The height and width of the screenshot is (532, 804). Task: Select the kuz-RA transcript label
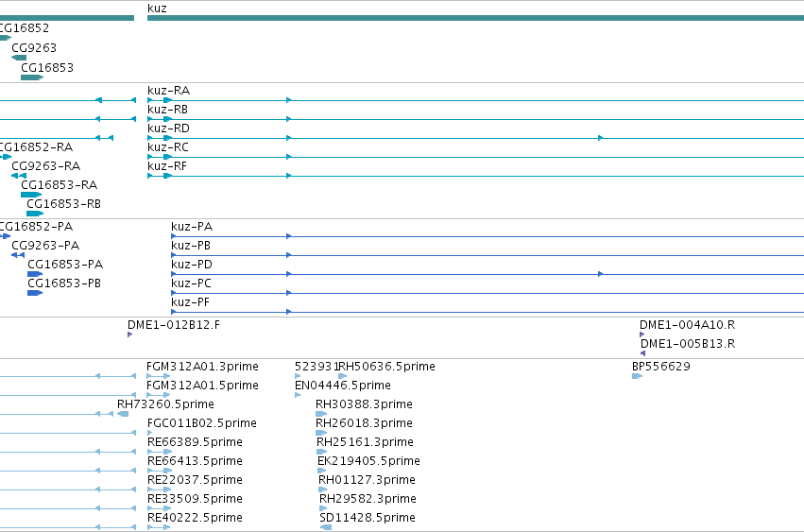pos(169,91)
